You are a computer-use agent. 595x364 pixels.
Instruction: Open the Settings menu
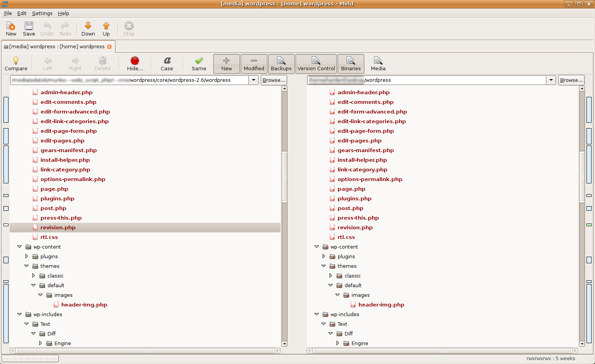[x=42, y=13]
